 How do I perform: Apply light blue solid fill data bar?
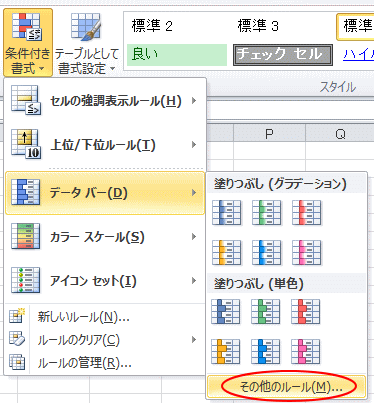tap(266, 351)
